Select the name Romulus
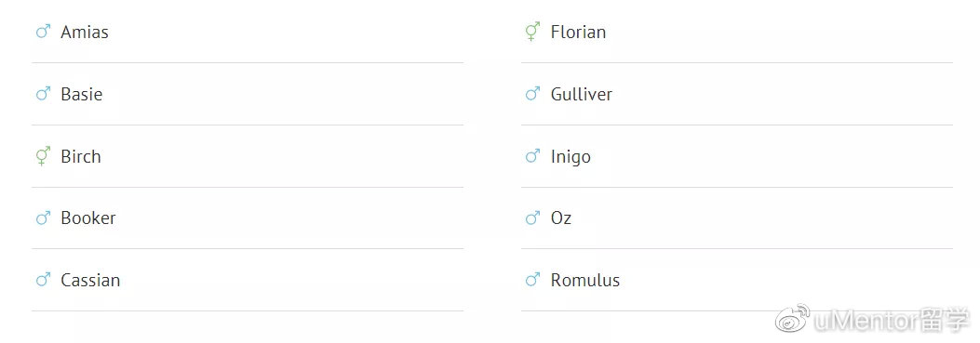980x343 pixels. [585, 280]
